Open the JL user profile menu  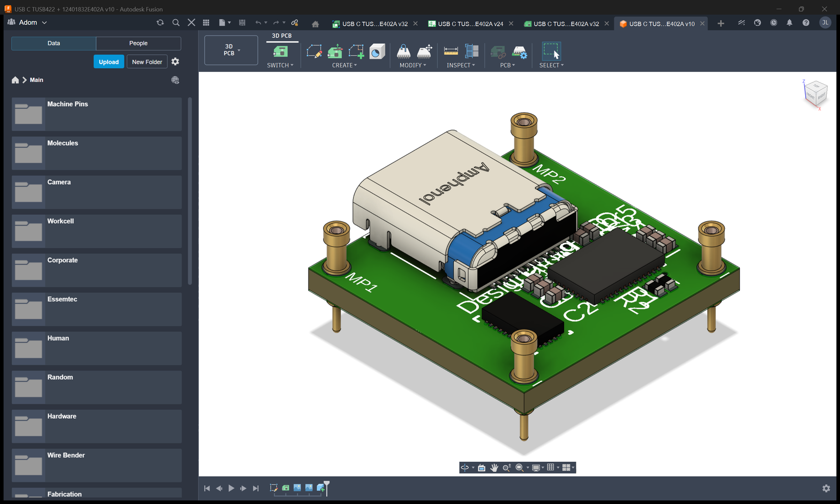(x=825, y=22)
